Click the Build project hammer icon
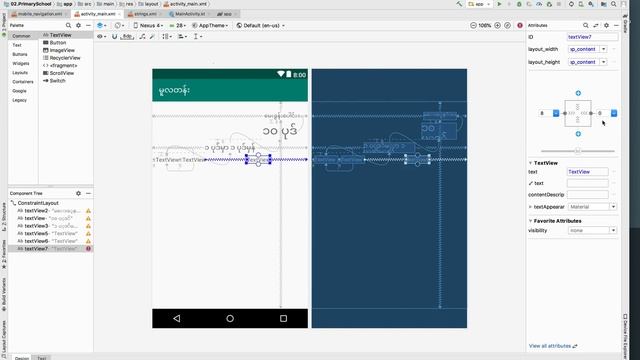 pyautogui.click(x=459, y=4)
